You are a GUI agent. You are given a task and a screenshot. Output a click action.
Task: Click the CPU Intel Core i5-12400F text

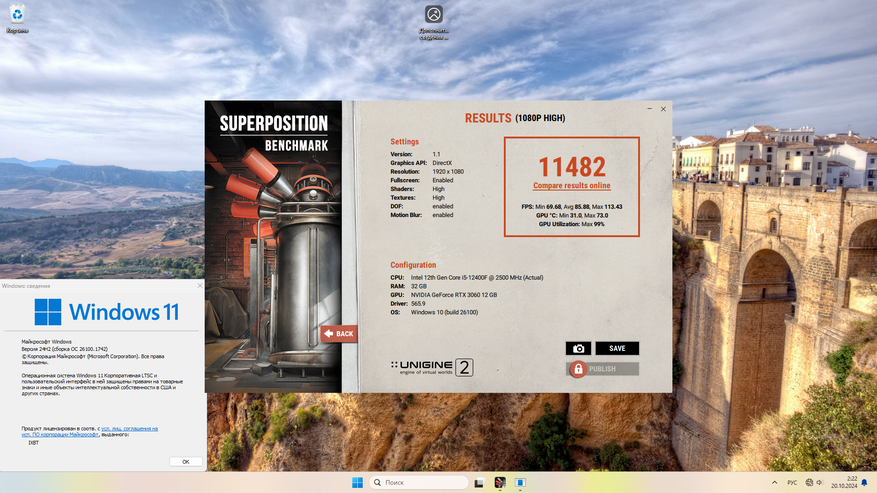coord(477,277)
